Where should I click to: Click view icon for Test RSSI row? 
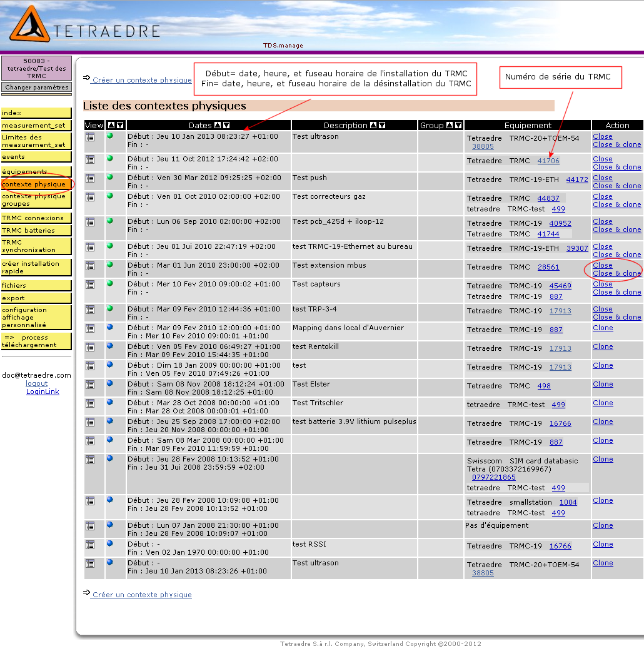pyautogui.click(x=90, y=545)
